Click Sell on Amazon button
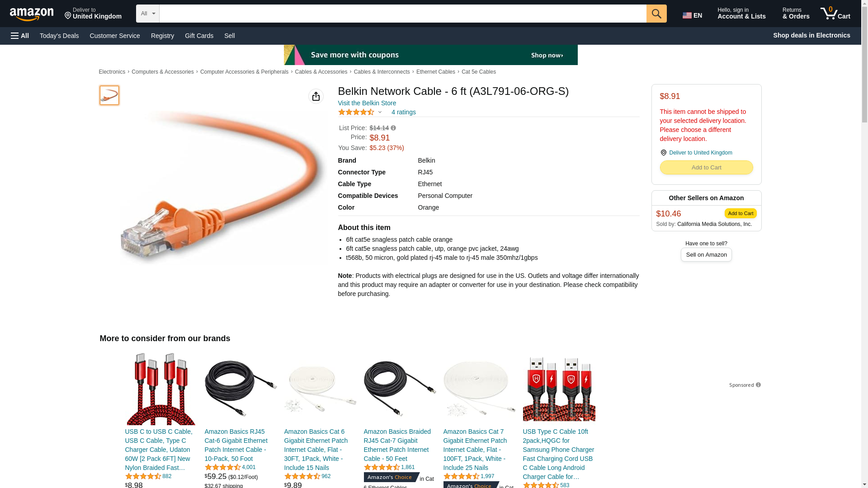 point(706,254)
